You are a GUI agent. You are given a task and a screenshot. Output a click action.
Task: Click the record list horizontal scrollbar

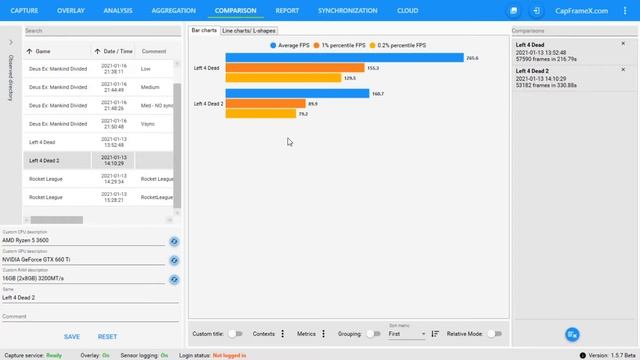[57, 220]
